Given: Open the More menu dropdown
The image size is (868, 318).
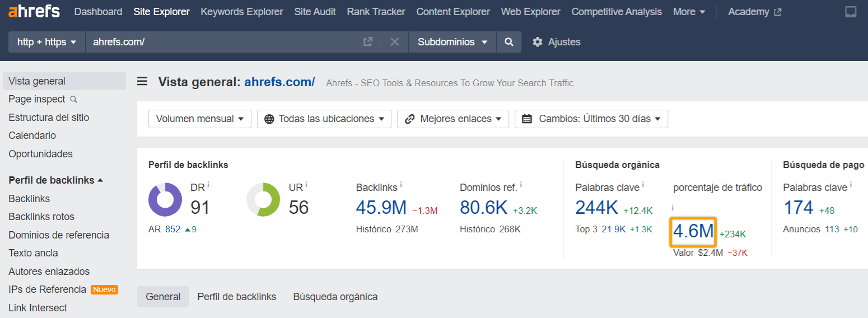Looking at the screenshot, I should click(689, 12).
